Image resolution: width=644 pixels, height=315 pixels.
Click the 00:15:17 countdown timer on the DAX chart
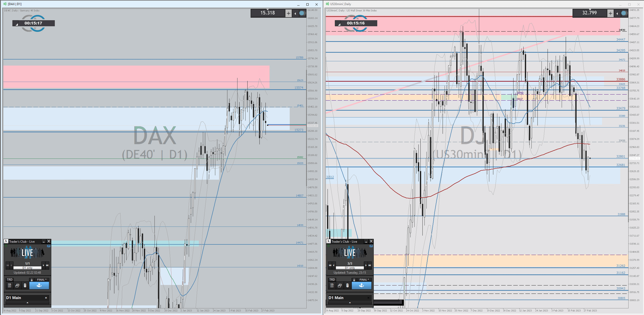[33, 23]
